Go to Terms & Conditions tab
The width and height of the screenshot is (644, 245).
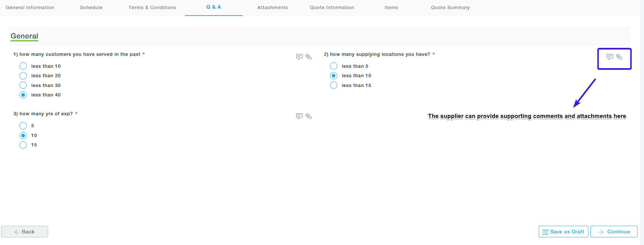tap(152, 8)
